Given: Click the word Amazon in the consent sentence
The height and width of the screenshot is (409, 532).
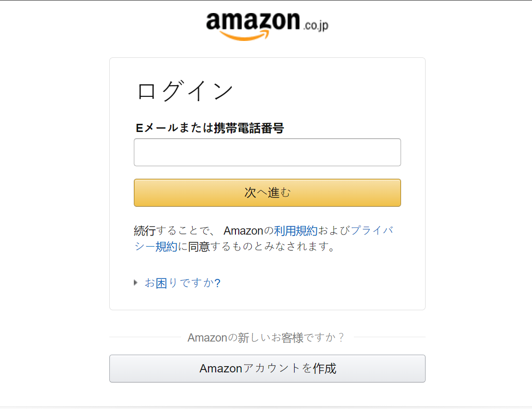Looking at the screenshot, I should [x=243, y=231].
